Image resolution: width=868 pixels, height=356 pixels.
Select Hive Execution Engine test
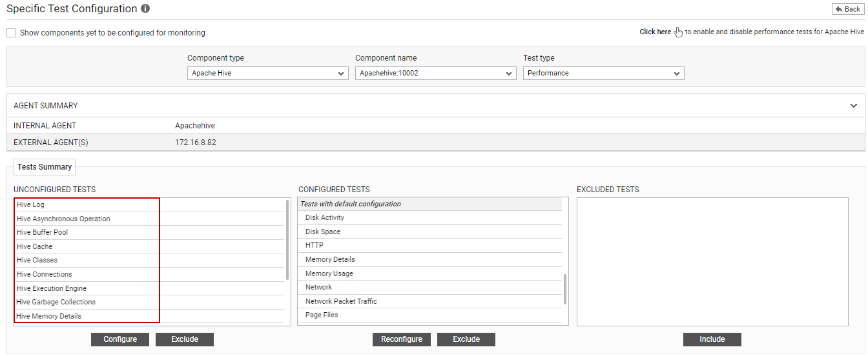tap(149, 288)
